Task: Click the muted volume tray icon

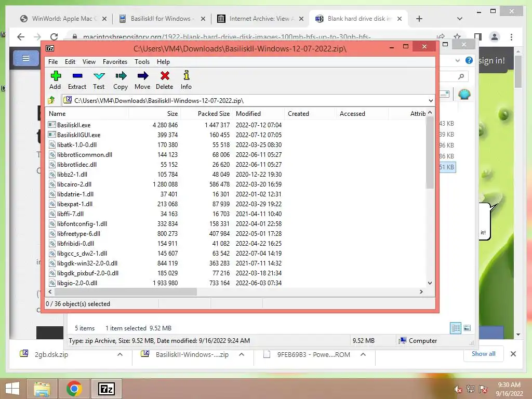Action: [458, 389]
